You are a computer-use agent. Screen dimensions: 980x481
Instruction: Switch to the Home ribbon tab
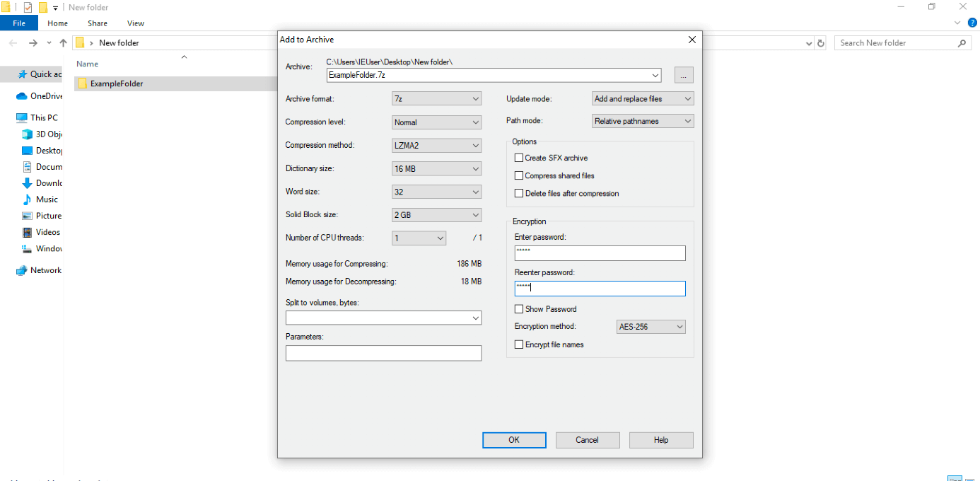58,23
